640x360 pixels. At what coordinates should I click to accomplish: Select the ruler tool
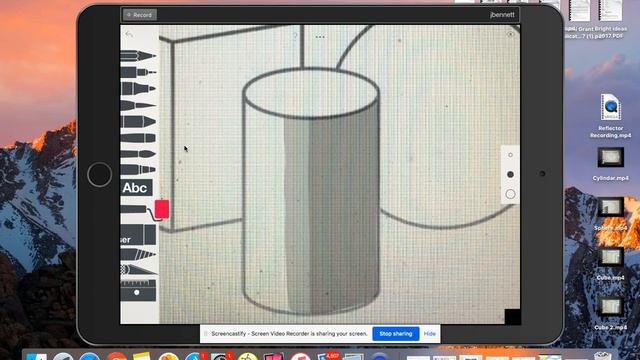pyautogui.click(x=138, y=291)
